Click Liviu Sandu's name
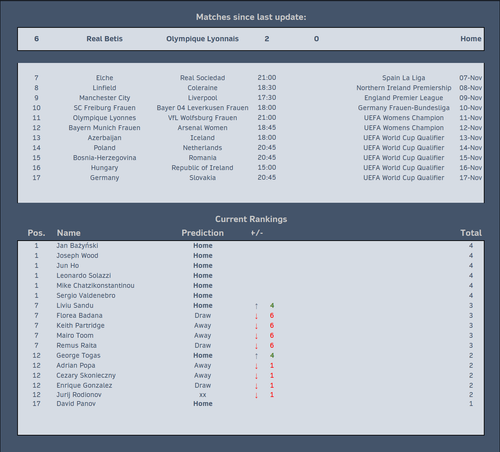Image resolution: width=500 pixels, height=452 pixels. pyautogui.click(x=75, y=306)
